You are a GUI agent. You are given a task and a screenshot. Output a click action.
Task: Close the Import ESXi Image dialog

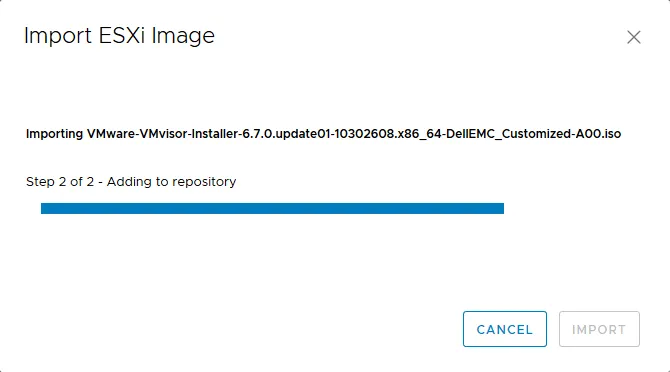click(634, 37)
